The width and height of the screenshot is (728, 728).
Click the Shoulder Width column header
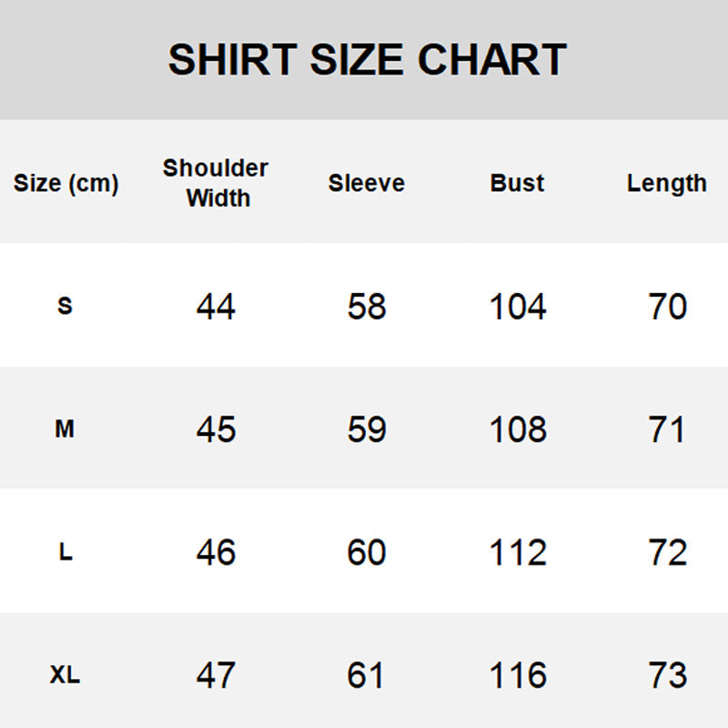pyautogui.click(x=216, y=183)
